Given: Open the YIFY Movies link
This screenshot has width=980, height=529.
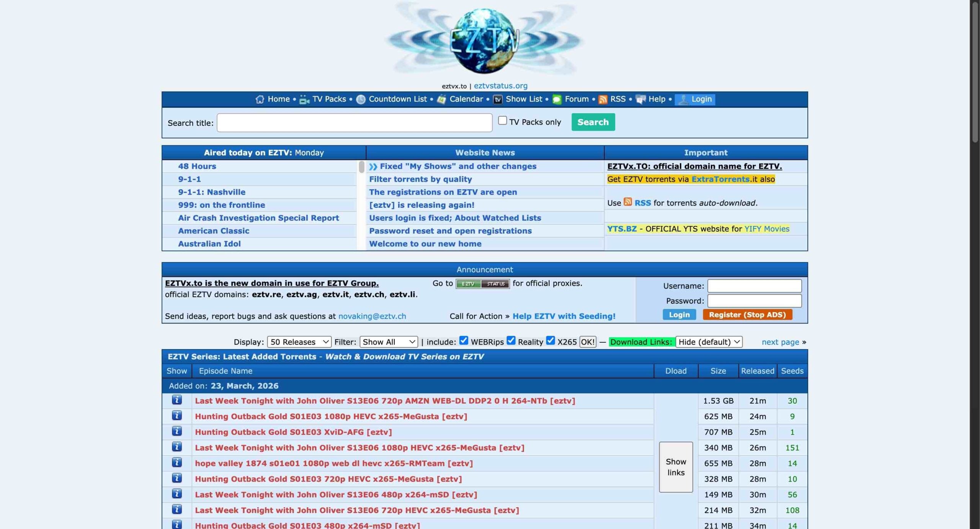Looking at the screenshot, I should point(767,229).
